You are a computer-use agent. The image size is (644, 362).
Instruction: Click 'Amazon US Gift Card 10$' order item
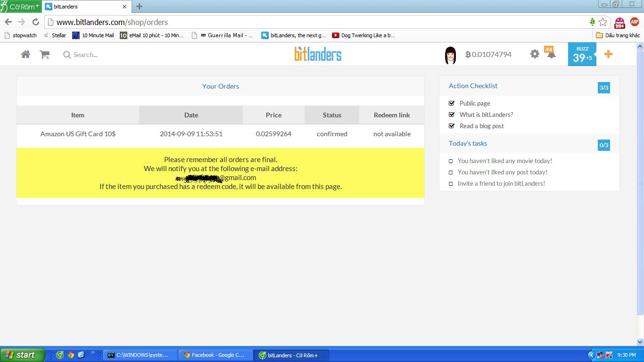[78, 134]
